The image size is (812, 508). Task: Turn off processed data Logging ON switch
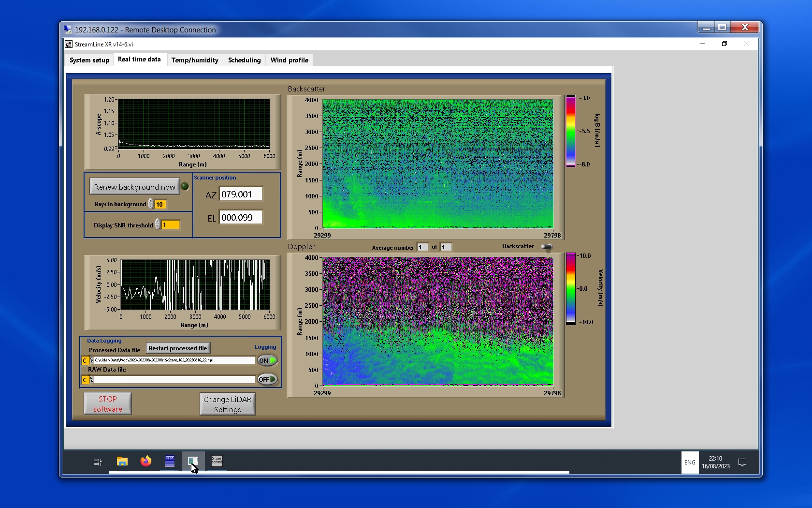click(267, 360)
